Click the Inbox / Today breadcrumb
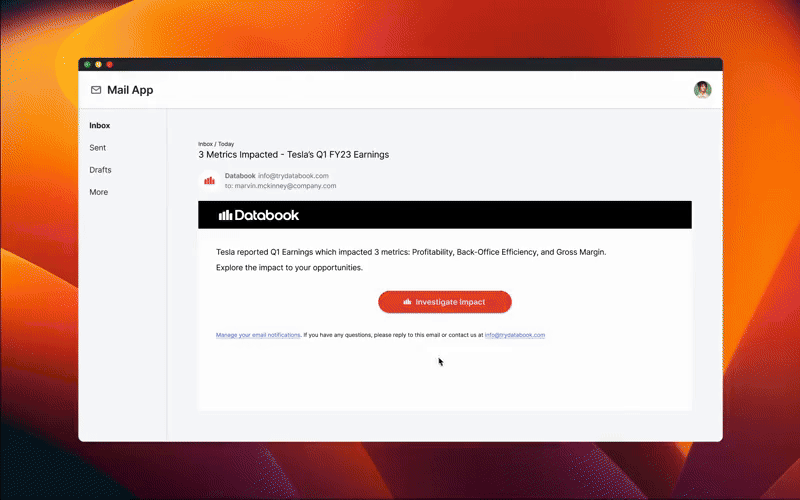 pos(216,144)
